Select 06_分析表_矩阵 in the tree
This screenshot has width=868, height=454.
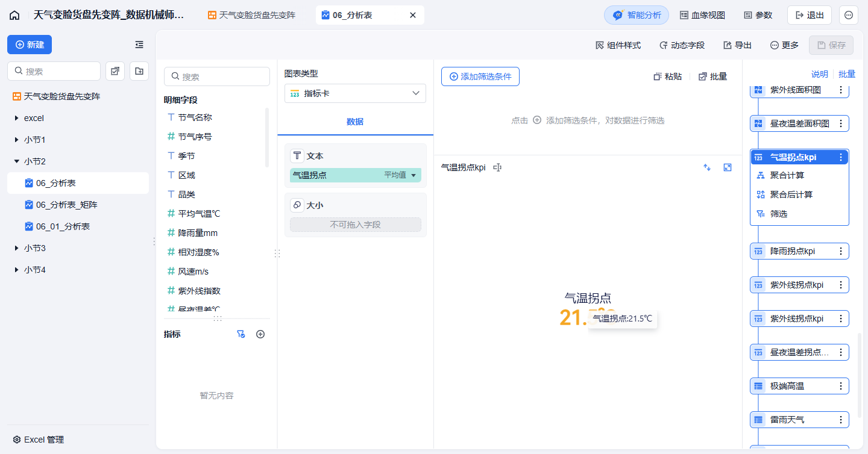[78, 205]
